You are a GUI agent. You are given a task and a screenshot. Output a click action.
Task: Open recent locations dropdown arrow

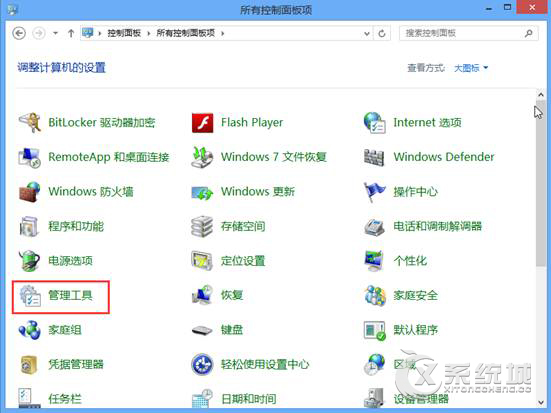[x=56, y=33]
